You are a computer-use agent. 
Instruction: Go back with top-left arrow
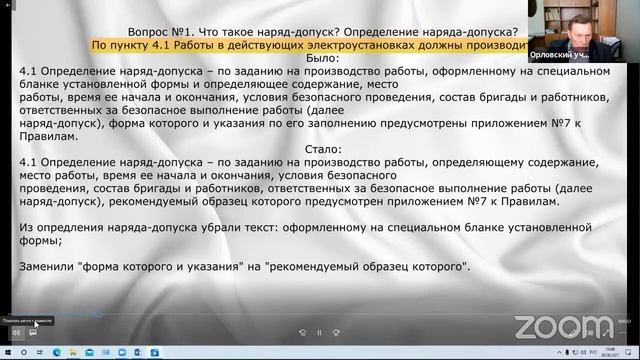point(7,4)
